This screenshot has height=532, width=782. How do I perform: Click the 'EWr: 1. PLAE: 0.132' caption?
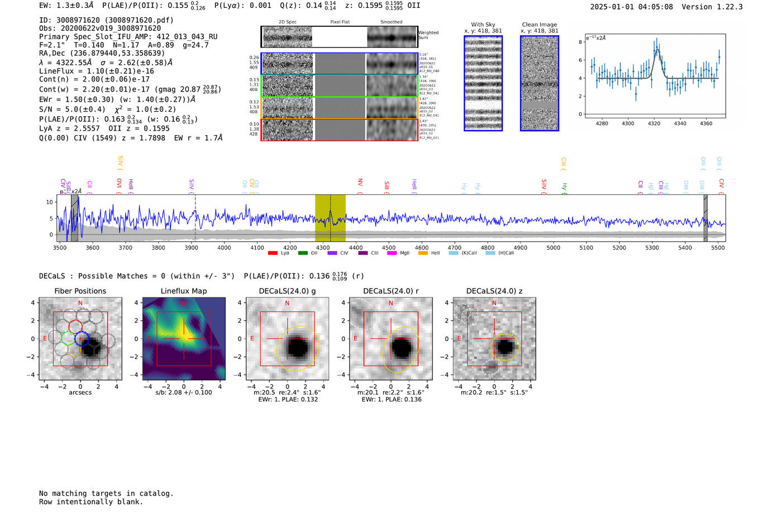pos(288,400)
